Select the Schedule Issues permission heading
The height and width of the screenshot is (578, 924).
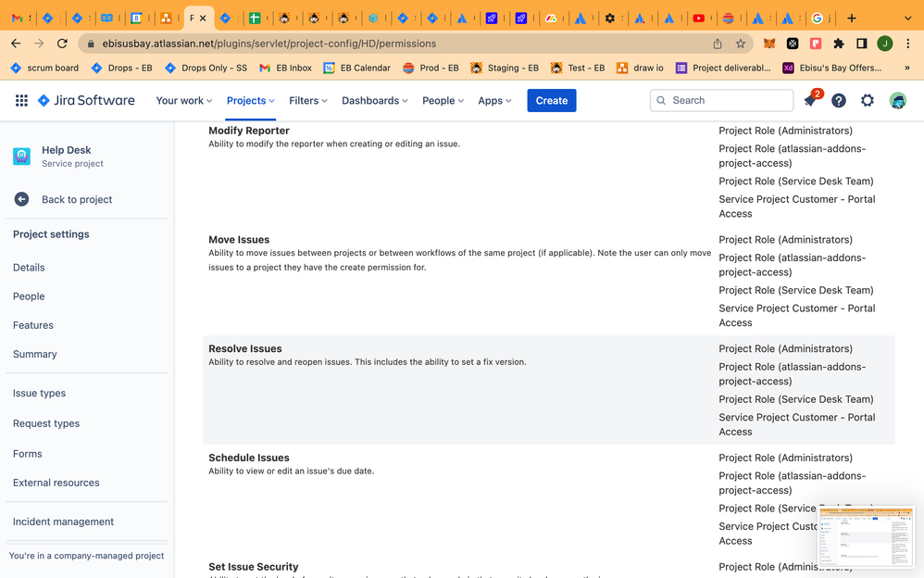click(x=249, y=458)
